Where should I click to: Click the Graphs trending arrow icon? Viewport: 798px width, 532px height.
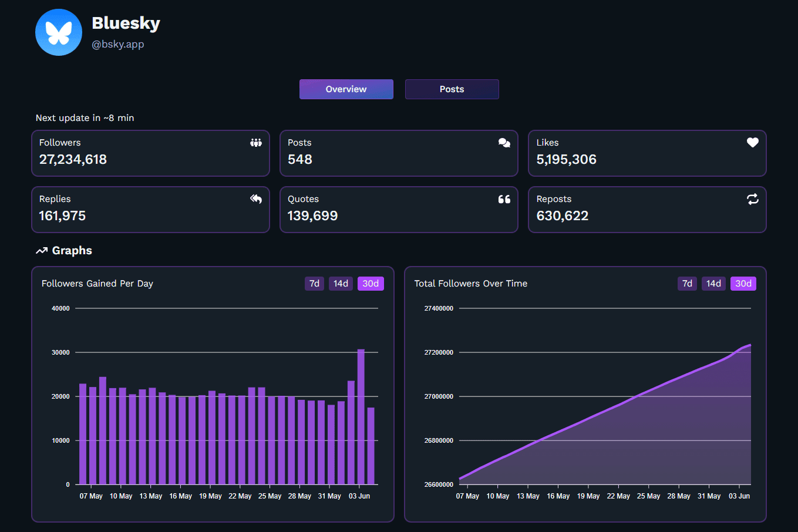[41, 250]
